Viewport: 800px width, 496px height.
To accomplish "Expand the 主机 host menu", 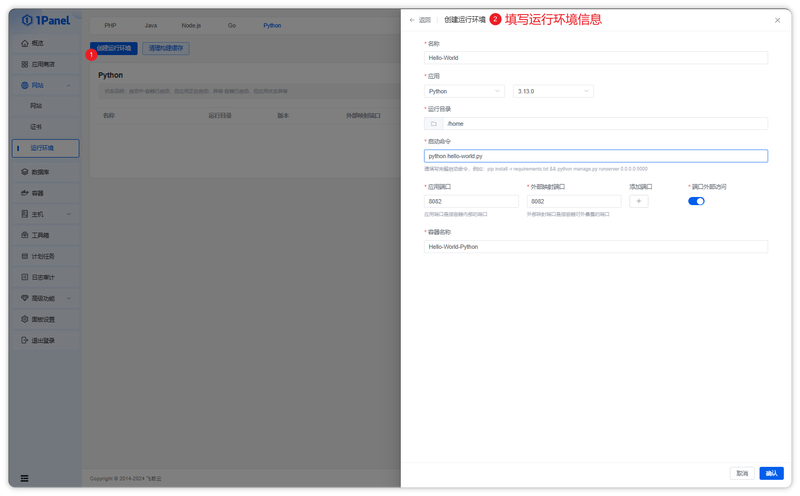I will click(x=45, y=214).
